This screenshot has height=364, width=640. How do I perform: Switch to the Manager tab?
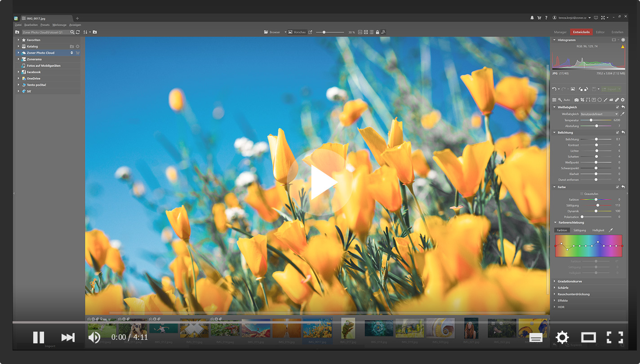pyautogui.click(x=560, y=32)
